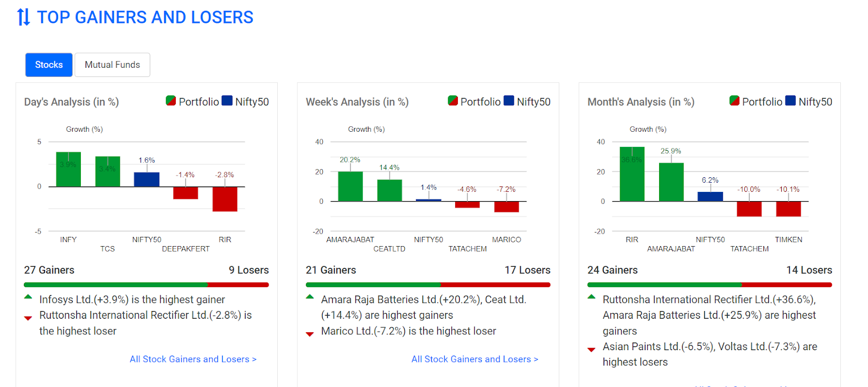The image size is (868, 387).
Task: Click Nifty50 legend swatch in Month's Analysis
Action: 791,101
